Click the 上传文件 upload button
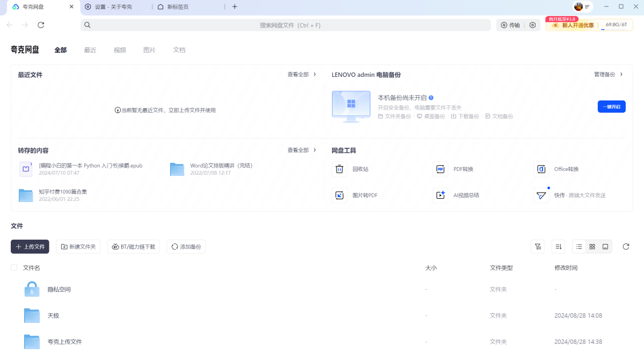 (30, 247)
